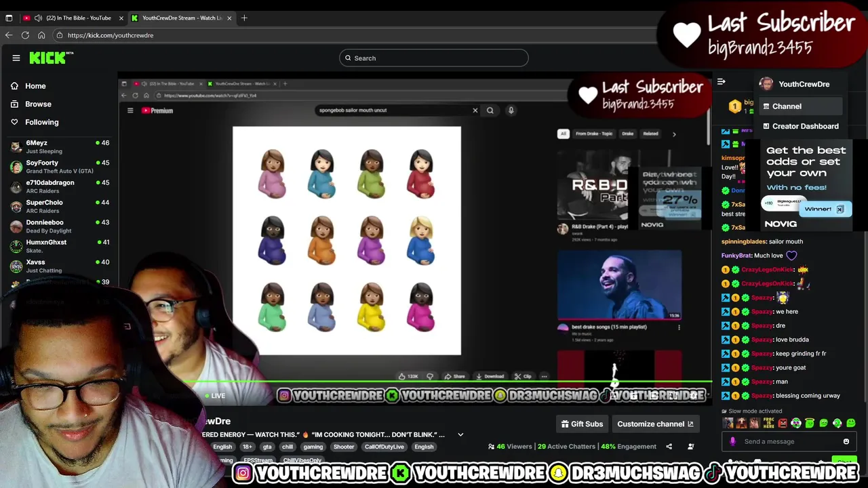Image resolution: width=868 pixels, height=488 pixels.
Task: Switch to the In The Bible YouTube tab
Action: click(73, 18)
